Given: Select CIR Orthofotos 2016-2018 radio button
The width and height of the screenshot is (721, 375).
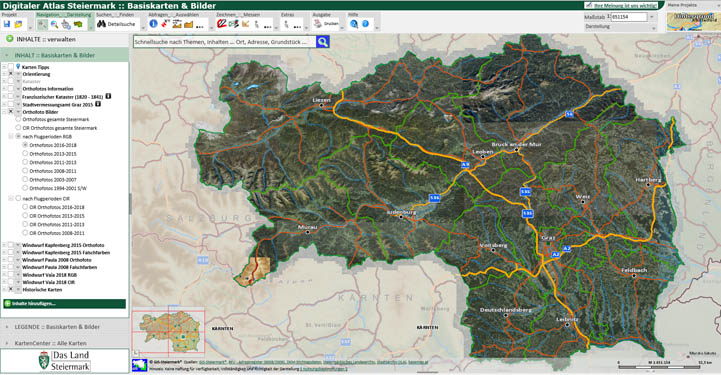Looking at the screenshot, I should 25,207.
